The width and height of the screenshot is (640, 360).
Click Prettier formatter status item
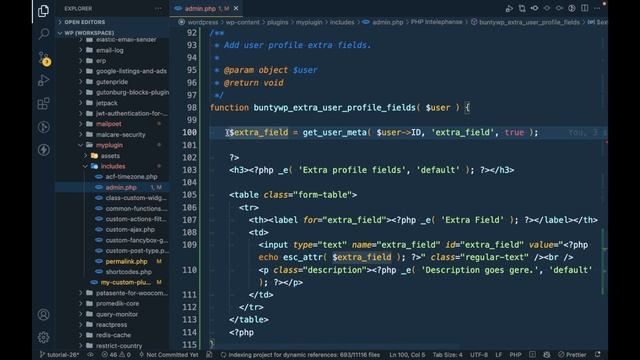(572, 355)
